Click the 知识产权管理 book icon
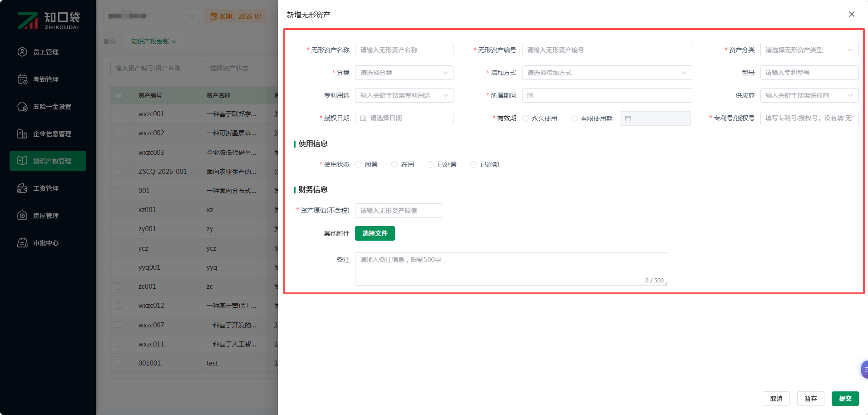The width and height of the screenshot is (868, 415). [22, 161]
